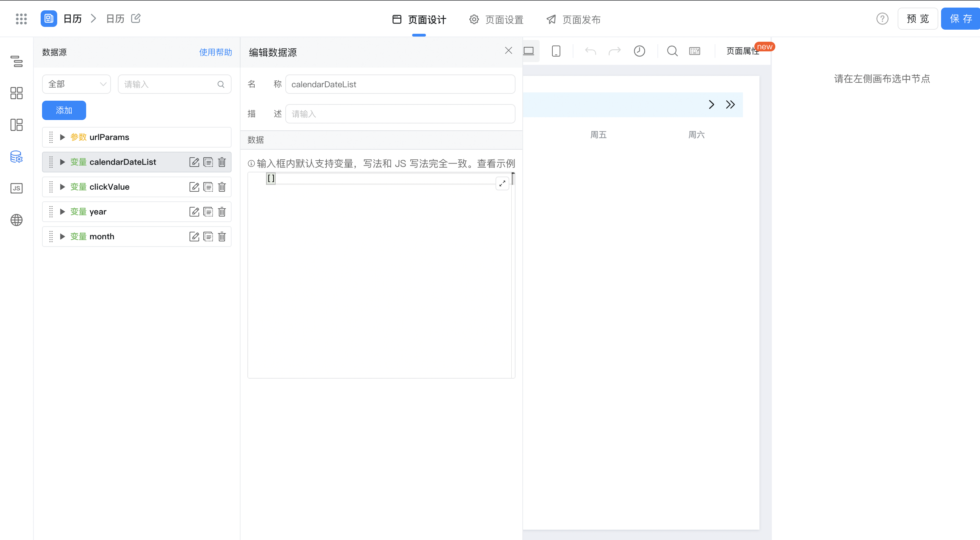Search data sources magnifier icon
Image resolution: width=980 pixels, height=540 pixels.
click(221, 84)
